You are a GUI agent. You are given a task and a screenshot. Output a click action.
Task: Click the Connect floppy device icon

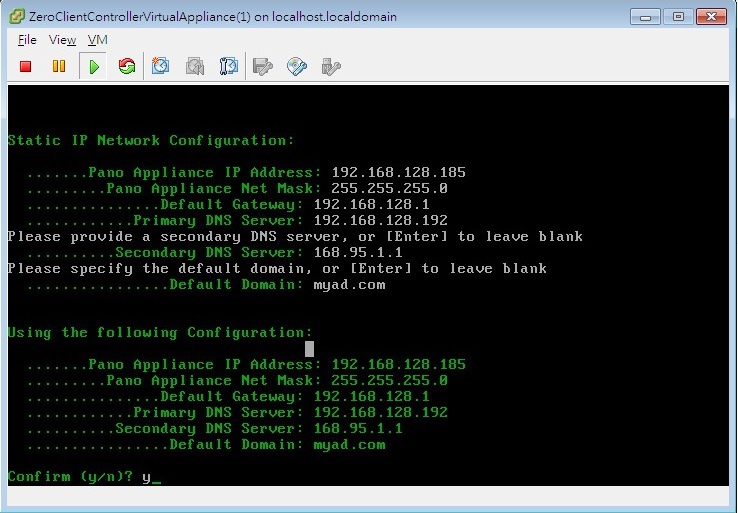click(x=263, y=66)
